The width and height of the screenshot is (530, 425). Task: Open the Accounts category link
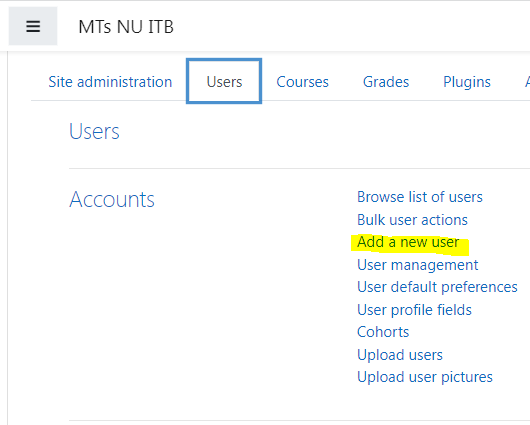click(112, 199)
